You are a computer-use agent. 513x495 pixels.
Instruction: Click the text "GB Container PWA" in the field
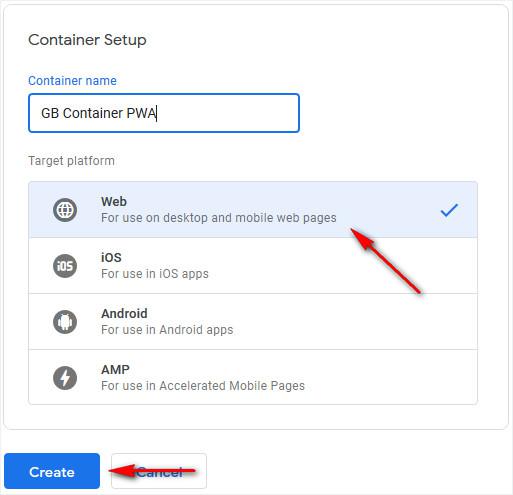99,113
